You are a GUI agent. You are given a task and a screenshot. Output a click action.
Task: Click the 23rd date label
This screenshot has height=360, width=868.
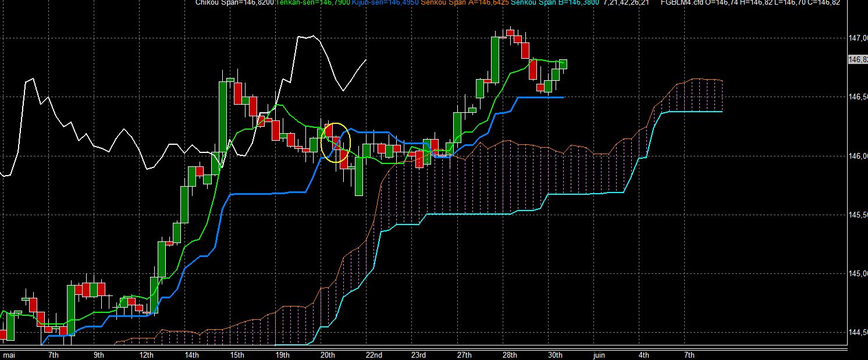[418, 355]
